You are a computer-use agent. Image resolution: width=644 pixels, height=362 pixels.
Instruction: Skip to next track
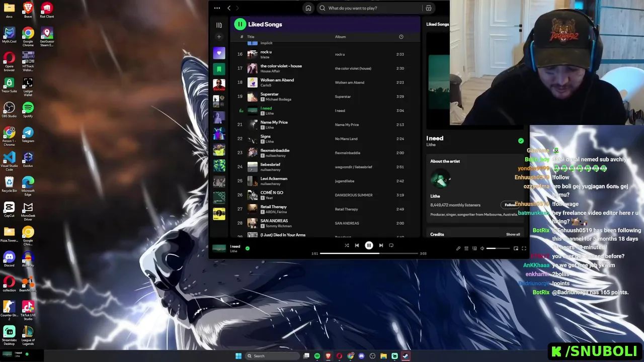click(x=381, y=245)
